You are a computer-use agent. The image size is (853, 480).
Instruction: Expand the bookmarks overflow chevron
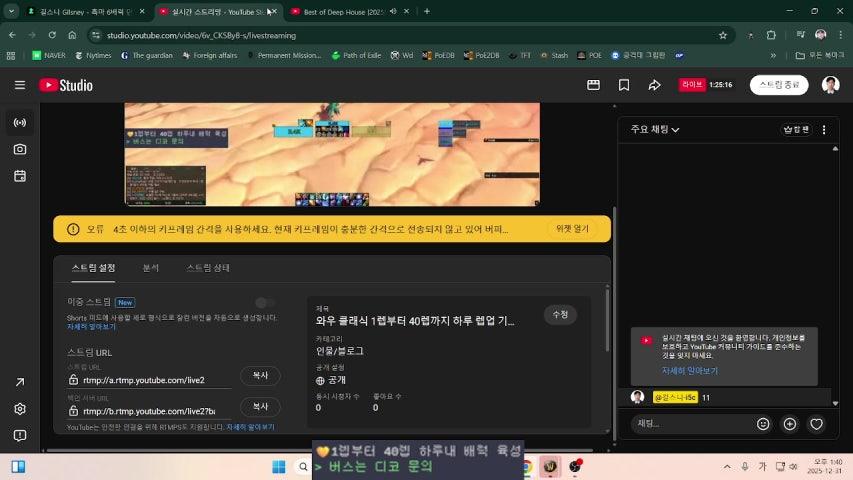click(x=773, y=56)
